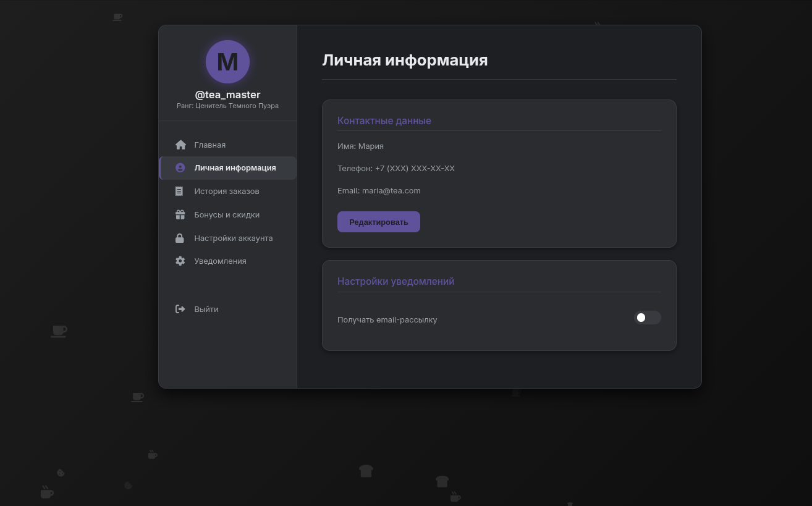Click the gear icon beside Уведомления
This screenshot has width=812, height=506.
pos(180,261)
